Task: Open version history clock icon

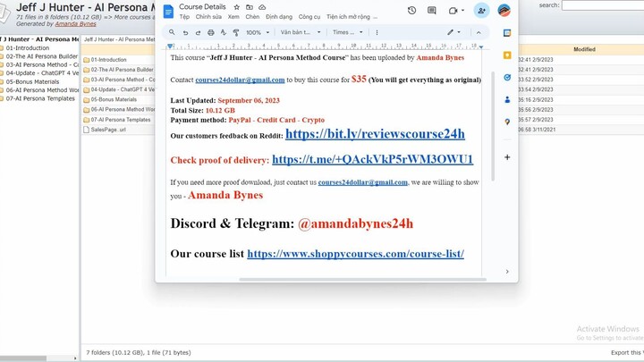Action: pos(411,11)
